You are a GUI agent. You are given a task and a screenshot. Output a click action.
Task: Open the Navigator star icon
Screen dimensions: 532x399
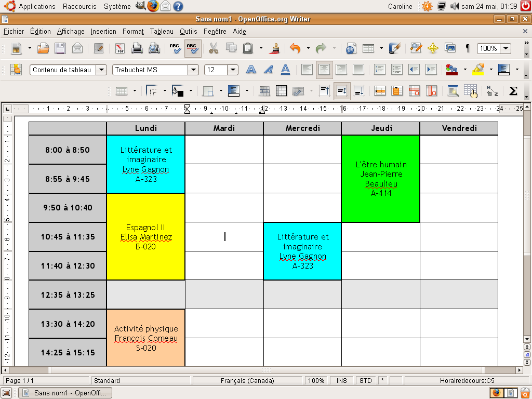point(433,48)
